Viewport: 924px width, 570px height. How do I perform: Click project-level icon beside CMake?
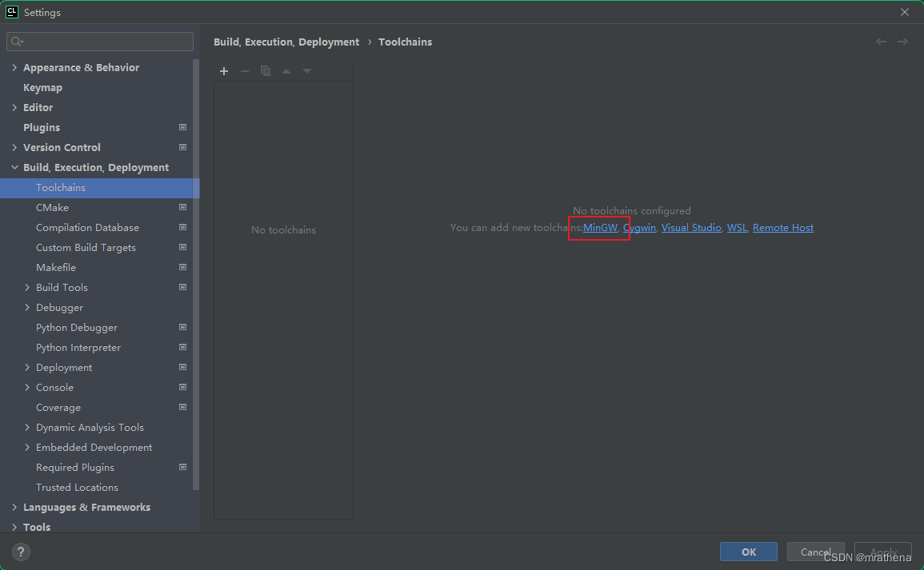(182, 207)
